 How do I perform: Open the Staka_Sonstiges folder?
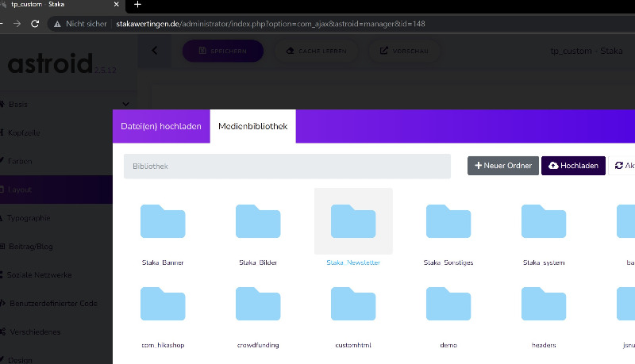click(x=448, y=221)
